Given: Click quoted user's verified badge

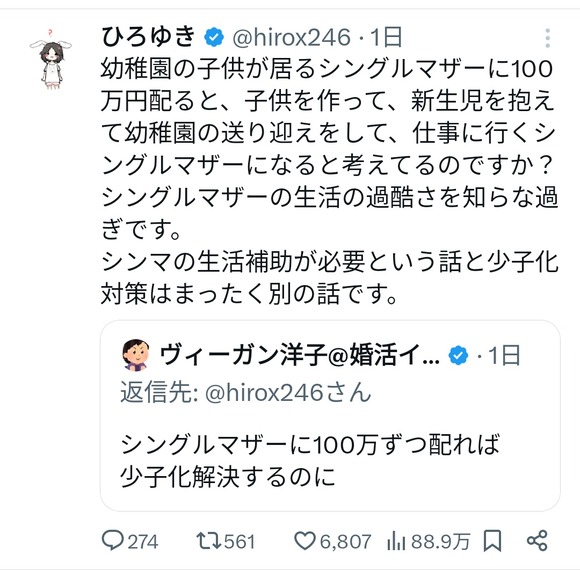Looking at the screenshot, I should 458,355.
